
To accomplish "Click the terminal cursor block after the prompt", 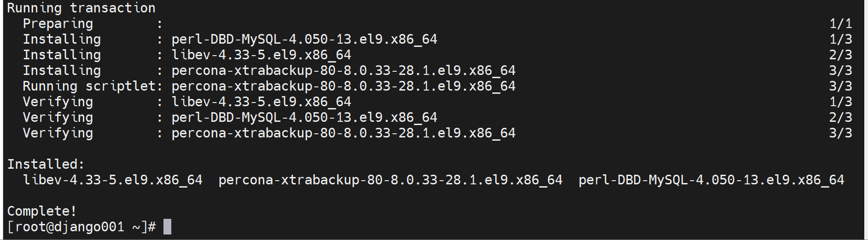I will 167,227.
